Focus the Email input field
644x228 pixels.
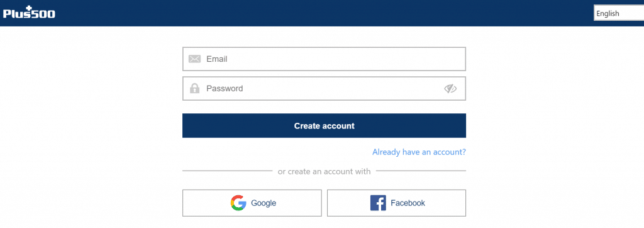[324, 59]
